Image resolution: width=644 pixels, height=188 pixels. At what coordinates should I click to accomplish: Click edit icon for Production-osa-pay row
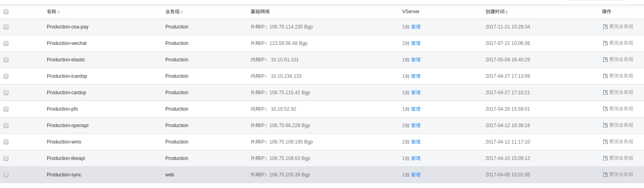(x=605, y=27)
